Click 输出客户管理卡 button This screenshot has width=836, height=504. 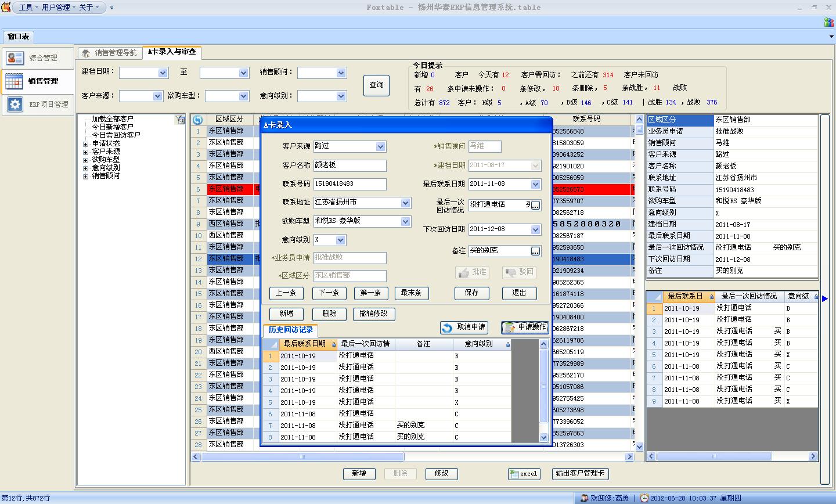point(579,474)
